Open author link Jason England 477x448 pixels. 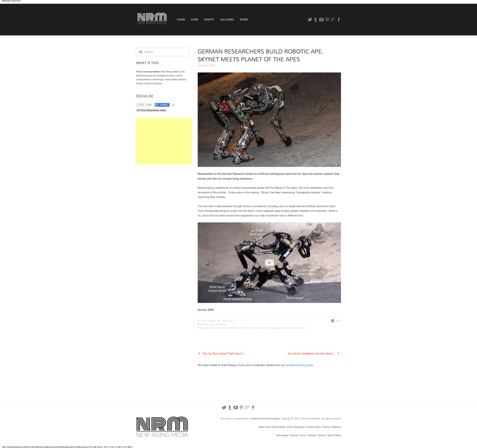[208, 321]
